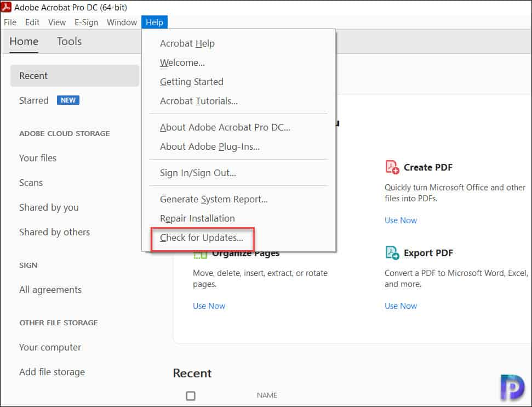Screen dimensions: 532x407
Task: Choose Repair Installation
Action: pos(197,218)
